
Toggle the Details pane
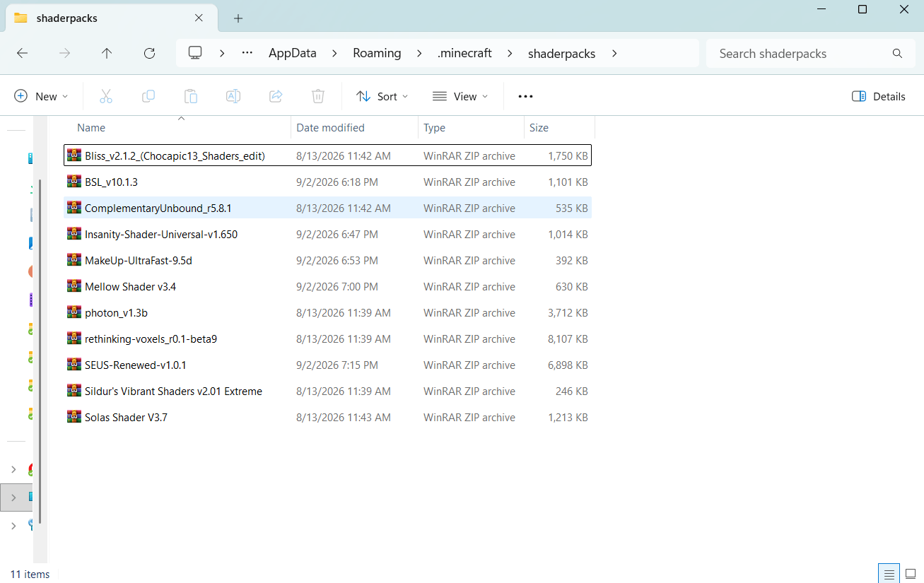click(x=879, y=96)
